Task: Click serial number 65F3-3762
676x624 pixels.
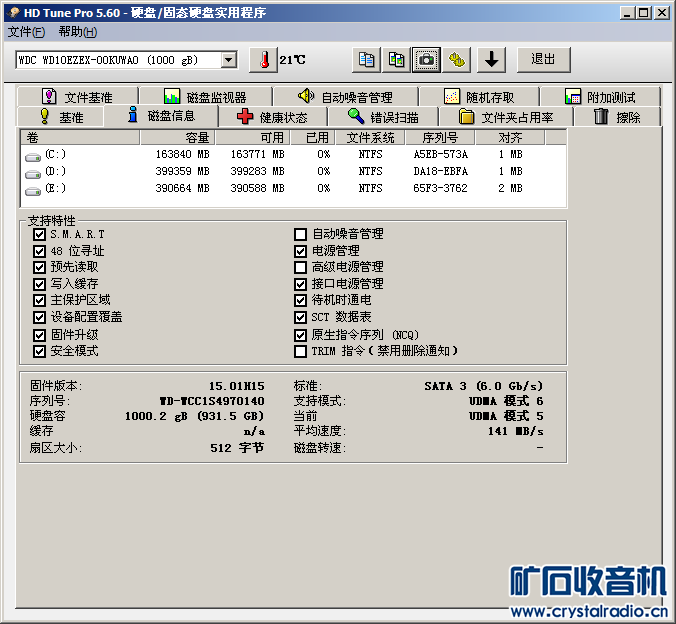Action: (x=440, y=188)
